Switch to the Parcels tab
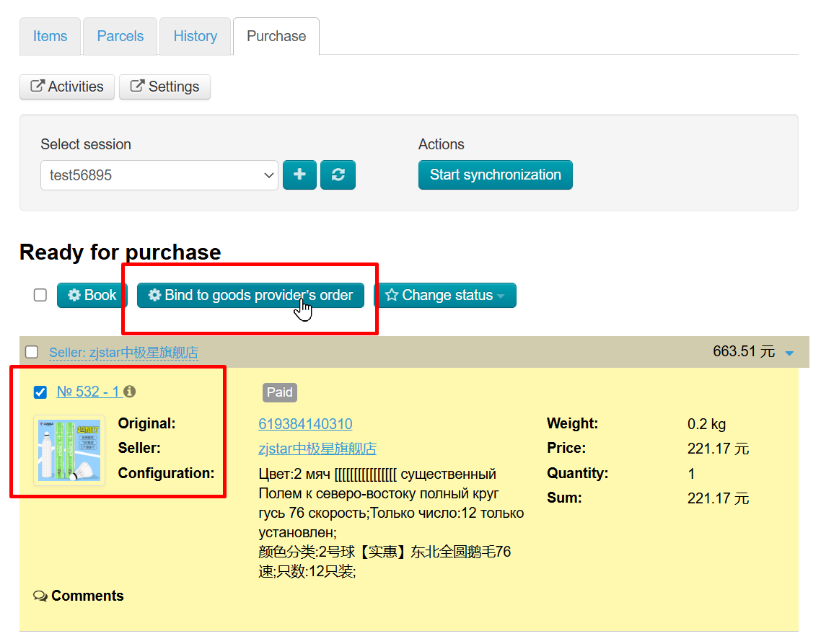The image size is (821, 644). coord(120,37)
